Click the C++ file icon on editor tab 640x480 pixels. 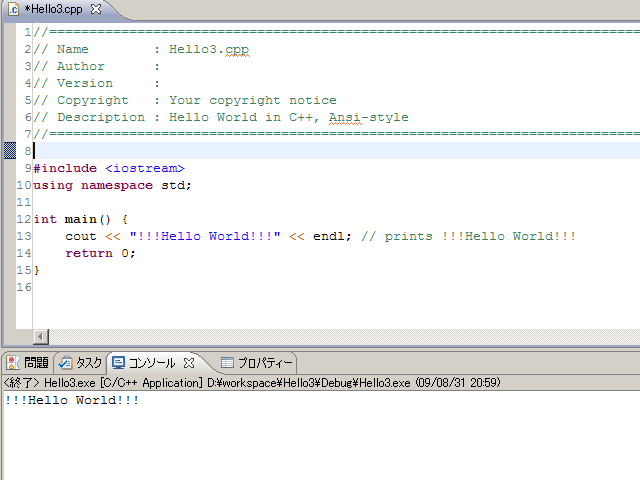tap(13, 9)
